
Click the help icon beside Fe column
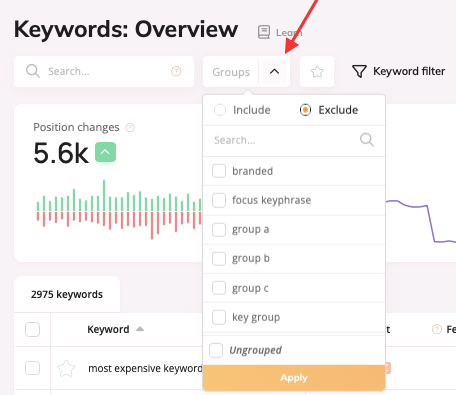pyautogui.click(x=437, y=329)
